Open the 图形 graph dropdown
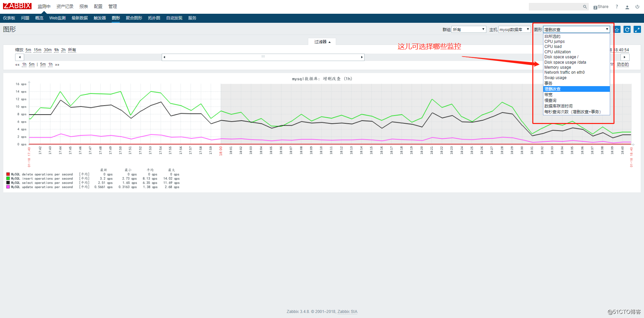This screenshot has height=318, width=644. click(576, 29)
